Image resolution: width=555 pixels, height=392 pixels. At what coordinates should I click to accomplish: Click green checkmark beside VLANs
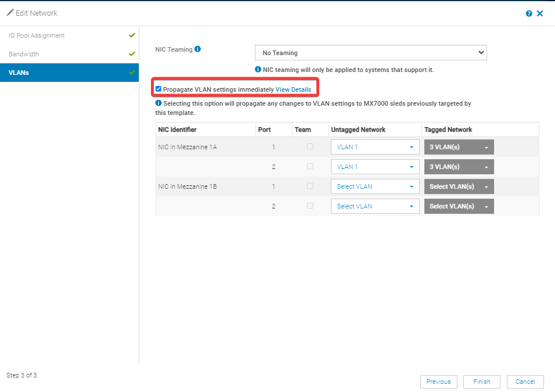[132, 73]
